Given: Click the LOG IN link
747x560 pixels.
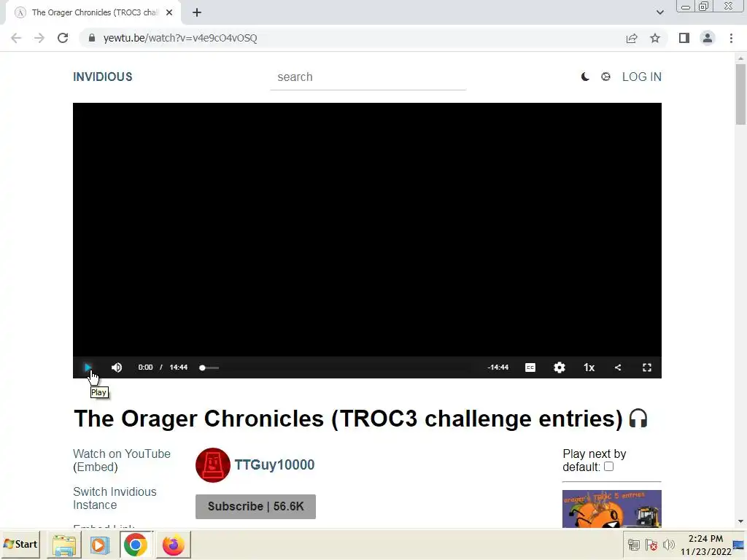Looking at the screenshot, I should [641, 77].
